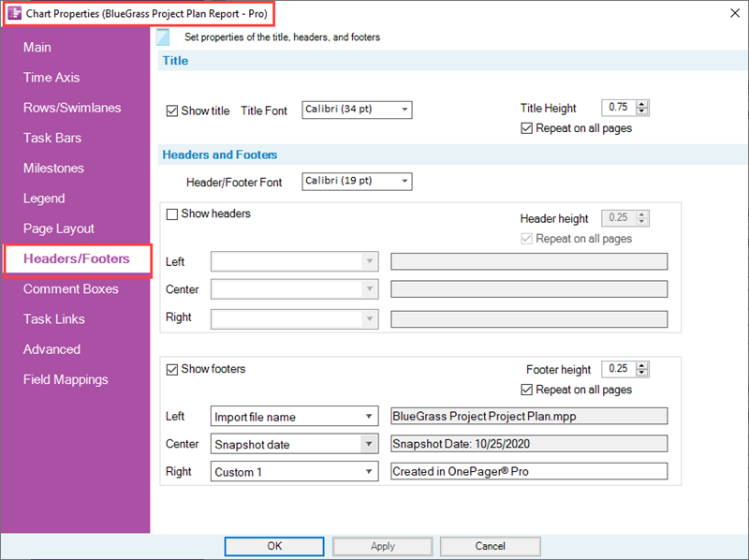Enable the Show headers checkbox
The image size is (749, 560).
(x=172, y=214)
